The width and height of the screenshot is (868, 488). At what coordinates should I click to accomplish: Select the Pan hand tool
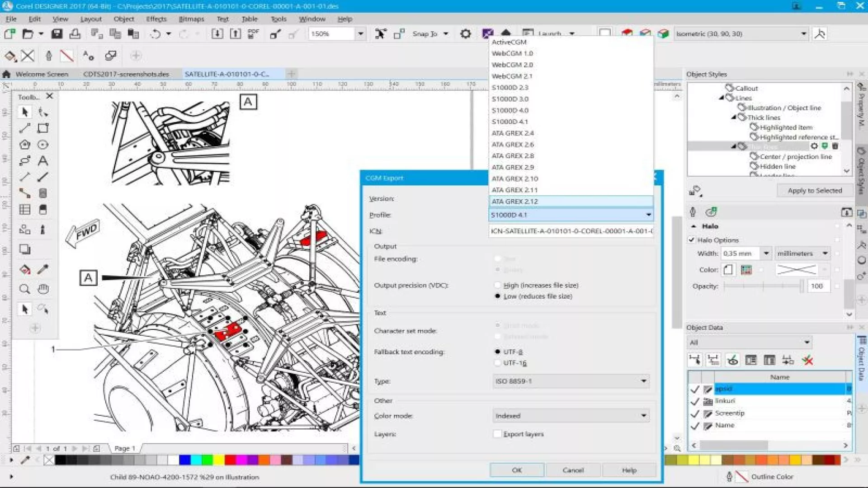[x=43, y=289]
